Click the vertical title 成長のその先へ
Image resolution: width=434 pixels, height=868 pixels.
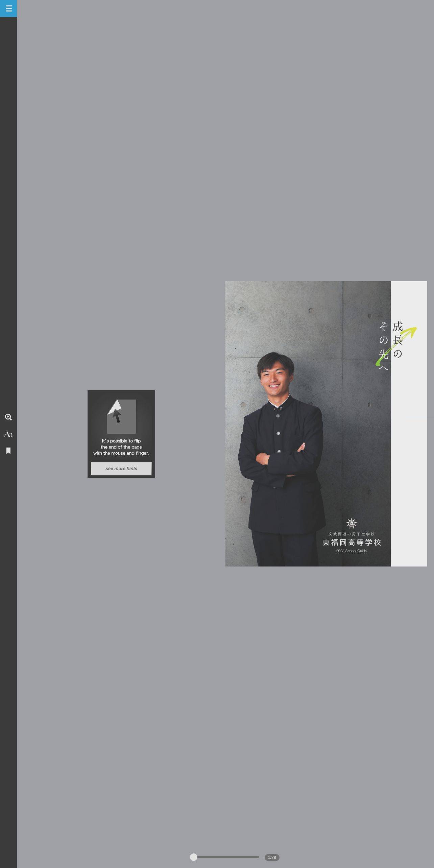pyautogui.click(x=391, y=346)
